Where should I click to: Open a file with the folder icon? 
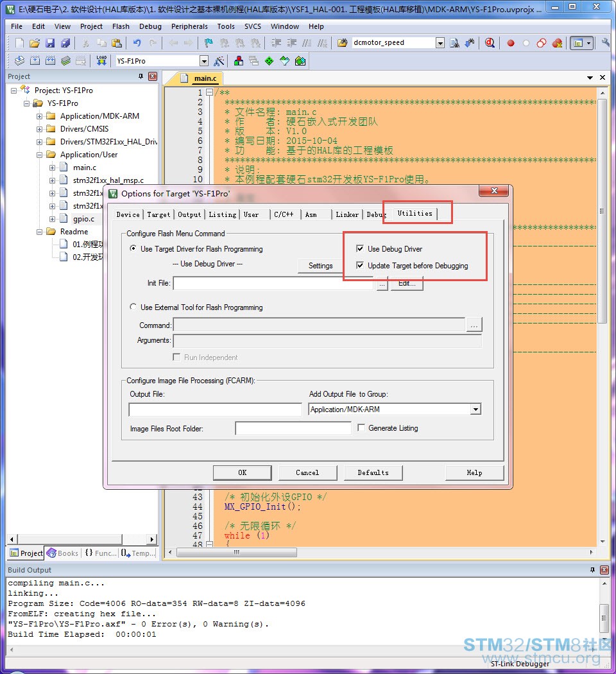[35, 42]
